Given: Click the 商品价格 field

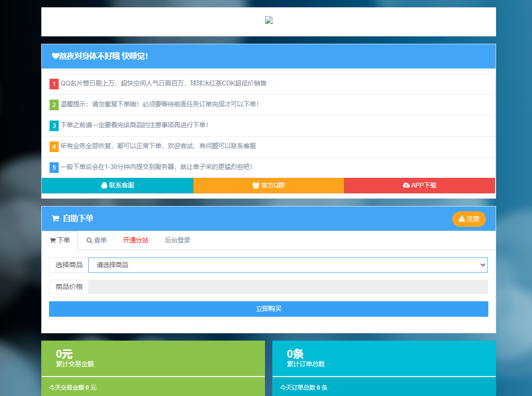Looking at the screenshot, I should tap(288, 287).
